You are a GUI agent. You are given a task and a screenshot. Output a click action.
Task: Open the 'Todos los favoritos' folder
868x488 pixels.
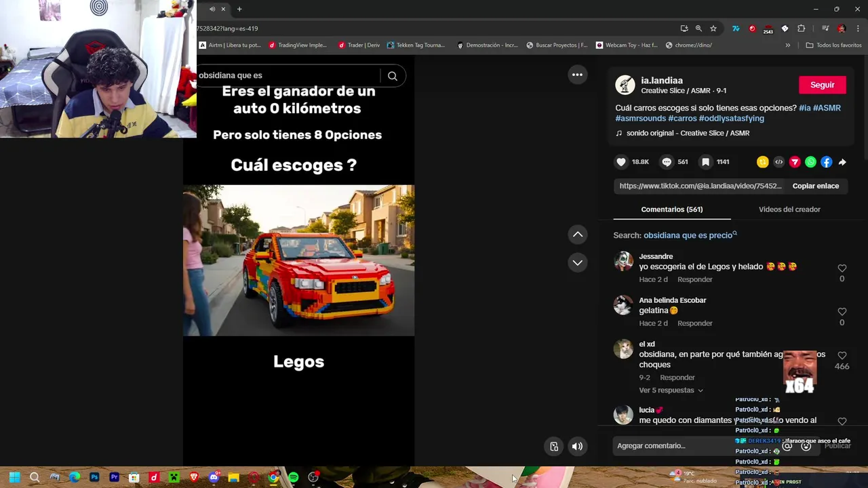click(833, 45)
